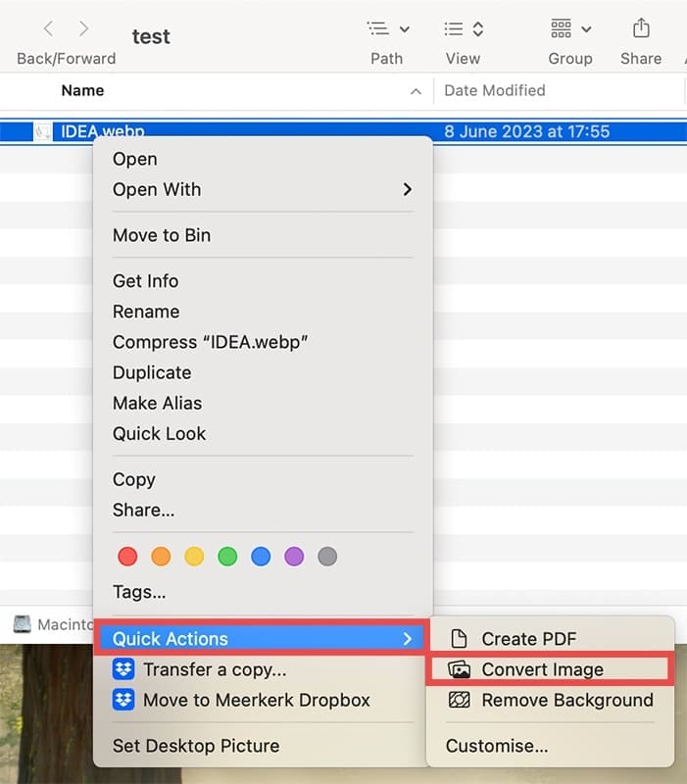Apply the orange tag color
This screenshot has width=687, height=784.
[x=161, y=557]
